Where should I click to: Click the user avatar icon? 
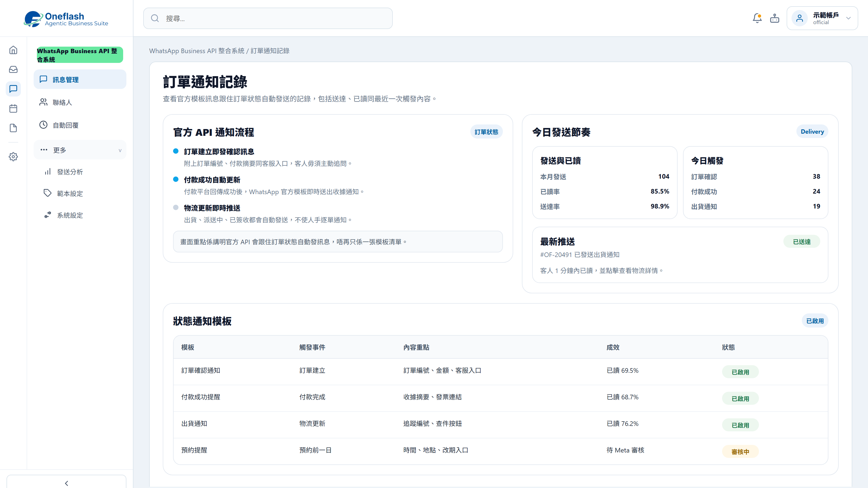(x=799, y=18)
